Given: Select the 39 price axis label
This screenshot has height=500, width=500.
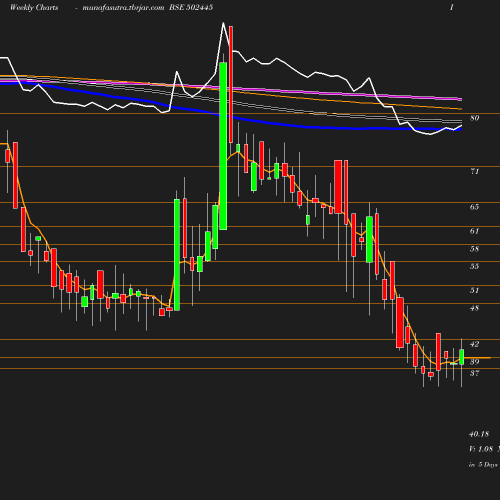Looking at the screenshot, I should [x=474, y=362].
